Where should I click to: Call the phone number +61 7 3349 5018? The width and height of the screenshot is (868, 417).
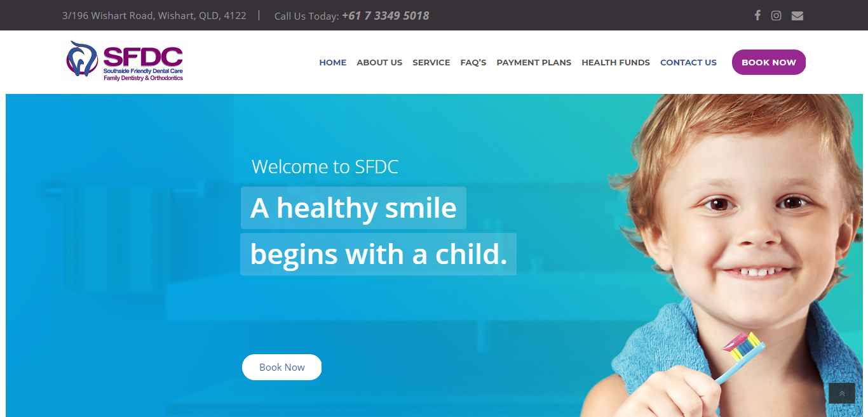pyautogui.click(x=386, y=16)
